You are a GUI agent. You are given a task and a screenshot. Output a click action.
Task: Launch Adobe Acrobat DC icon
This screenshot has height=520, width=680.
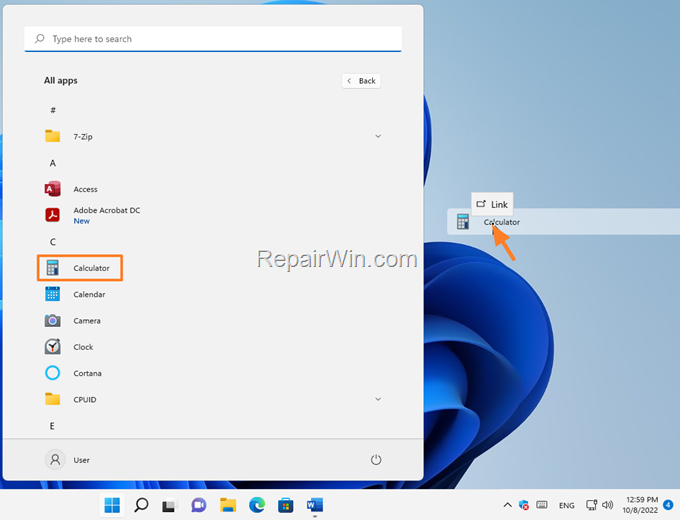click(x=52, y=215)
